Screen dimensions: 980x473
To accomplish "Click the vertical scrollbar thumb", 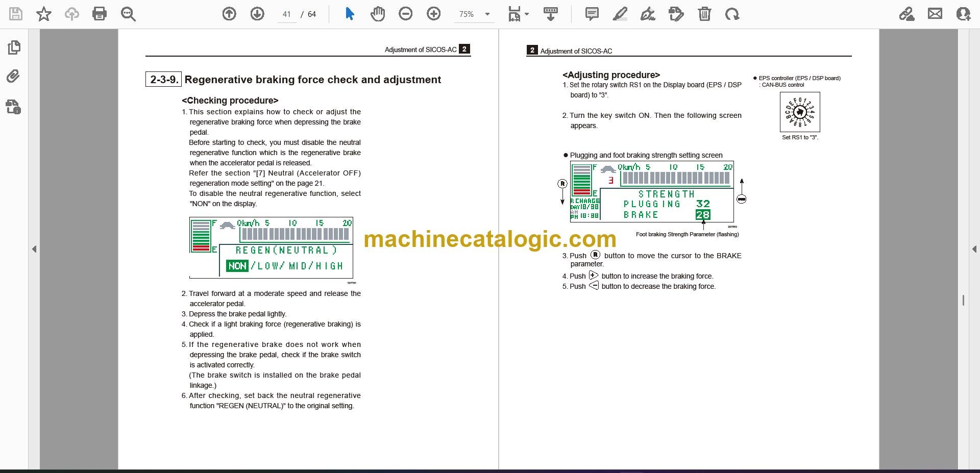I will point(963,301).
